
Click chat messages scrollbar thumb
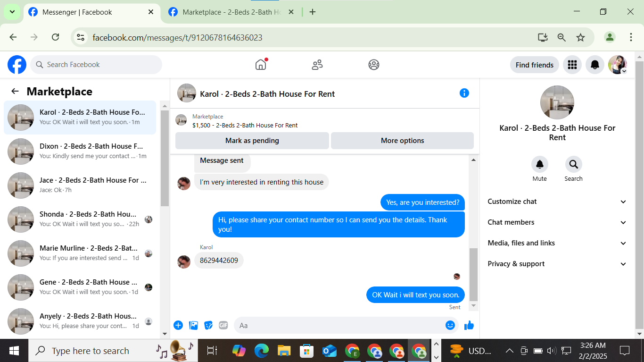(x=473, y=275)
